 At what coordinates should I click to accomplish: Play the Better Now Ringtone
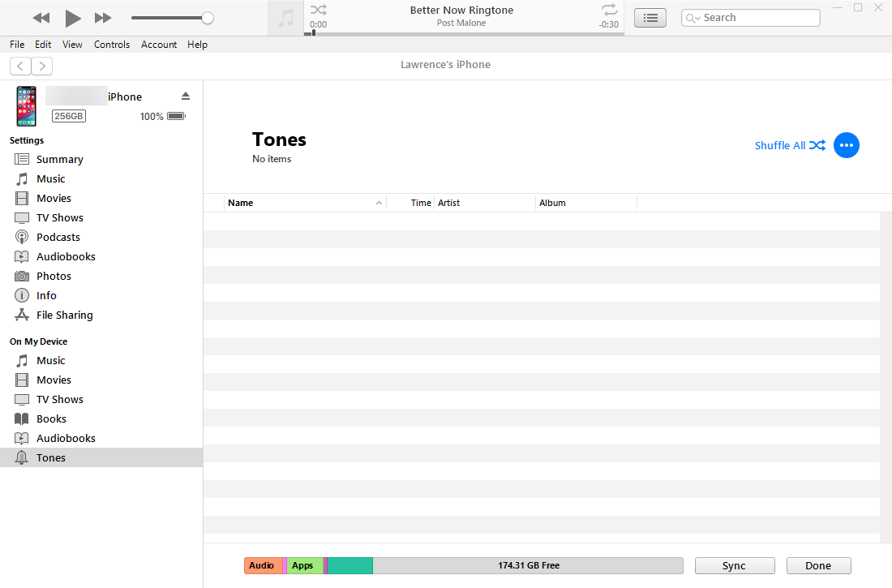(x=73, y=18)
